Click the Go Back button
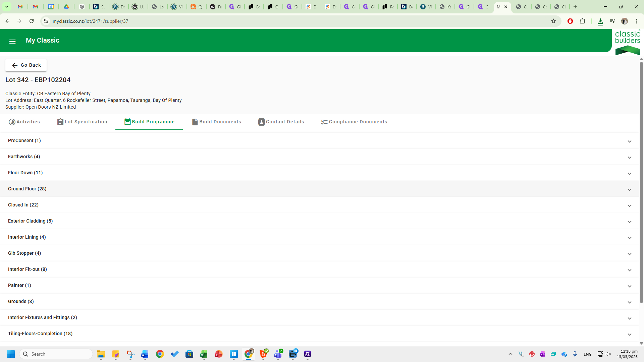Screen dimensions: 644x362 (x=26, y=65)
